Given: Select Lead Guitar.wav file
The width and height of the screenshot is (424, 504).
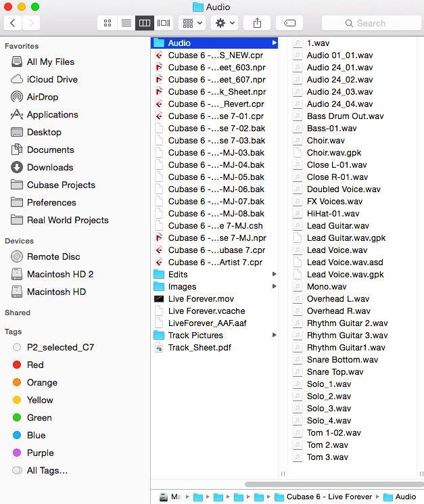Looking at the screenshot, I should 353,226.
